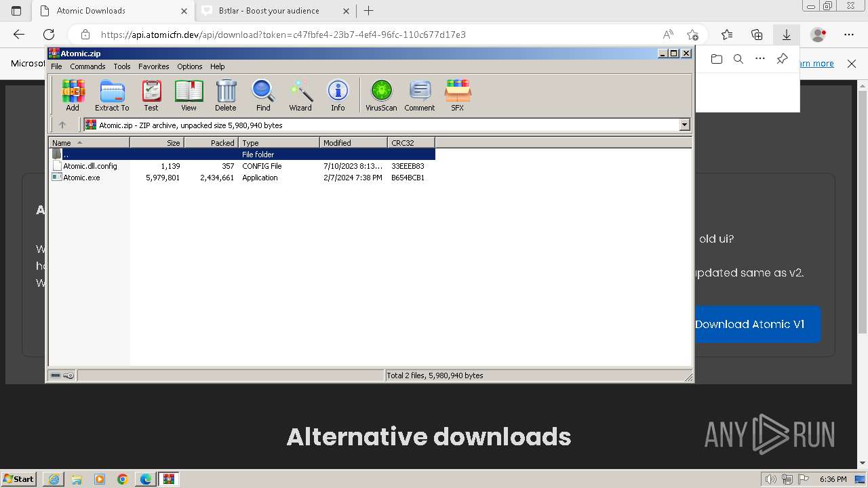Click CRC32 value 33EEEB83
This screenshot has height=488, width=868.
[408, 166]
